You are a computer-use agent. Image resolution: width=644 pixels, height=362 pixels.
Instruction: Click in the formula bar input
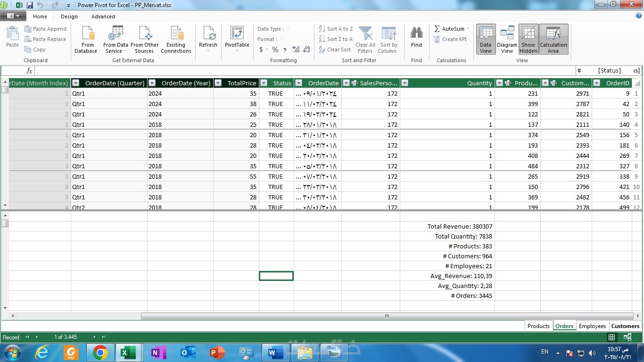[304, 71]
